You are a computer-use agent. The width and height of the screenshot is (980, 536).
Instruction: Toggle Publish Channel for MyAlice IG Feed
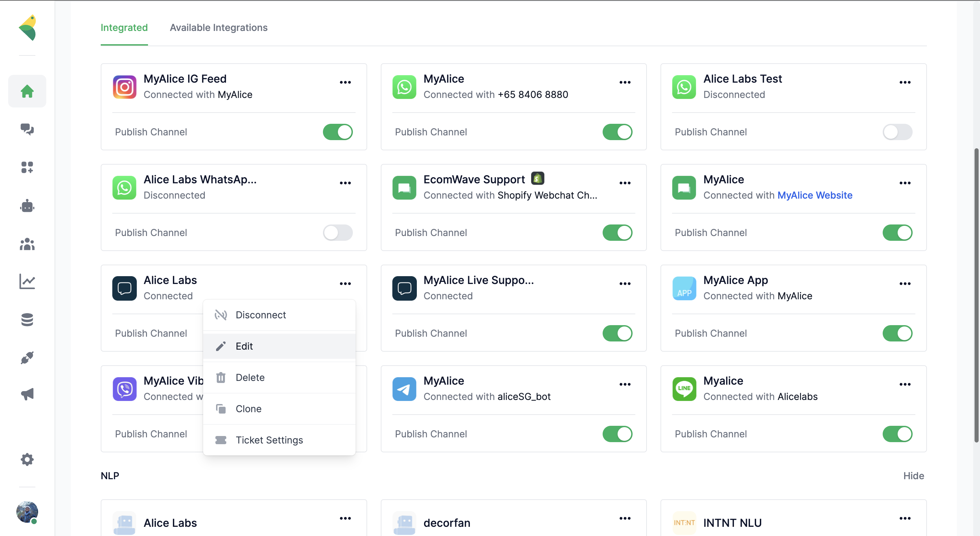(x=338, y=132)
